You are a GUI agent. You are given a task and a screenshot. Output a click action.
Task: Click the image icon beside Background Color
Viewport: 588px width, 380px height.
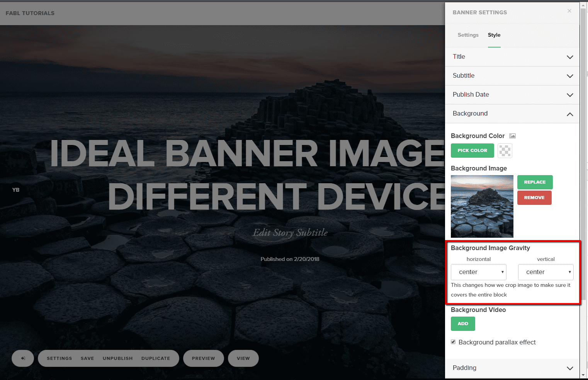(512, 136)
